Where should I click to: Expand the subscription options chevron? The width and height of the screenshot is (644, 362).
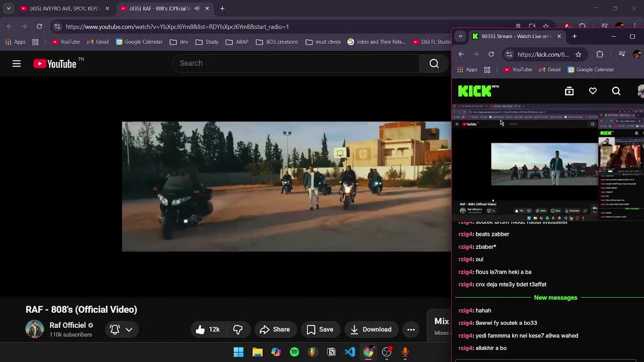pos(129,329)
